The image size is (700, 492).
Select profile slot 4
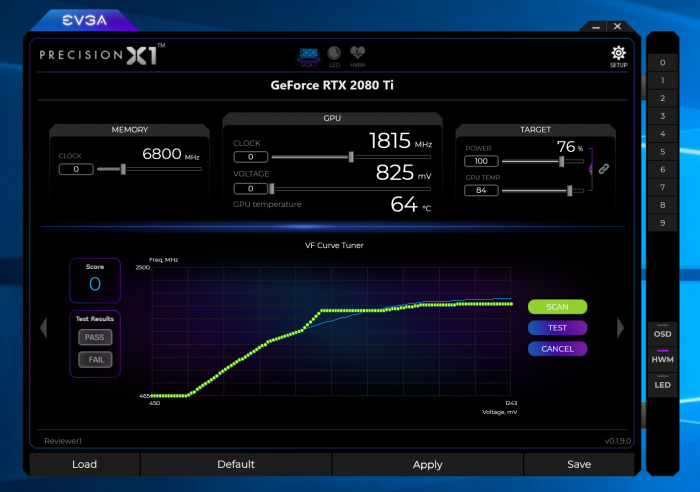(662, 134)
